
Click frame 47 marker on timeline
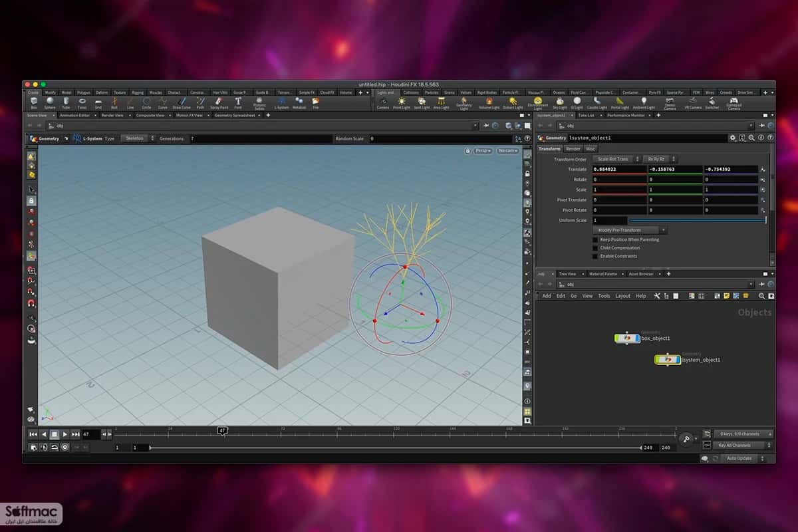coord(223,431)
